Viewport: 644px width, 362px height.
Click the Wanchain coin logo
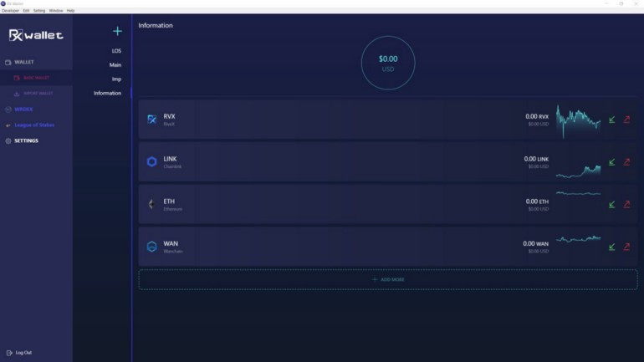point(152,247)
